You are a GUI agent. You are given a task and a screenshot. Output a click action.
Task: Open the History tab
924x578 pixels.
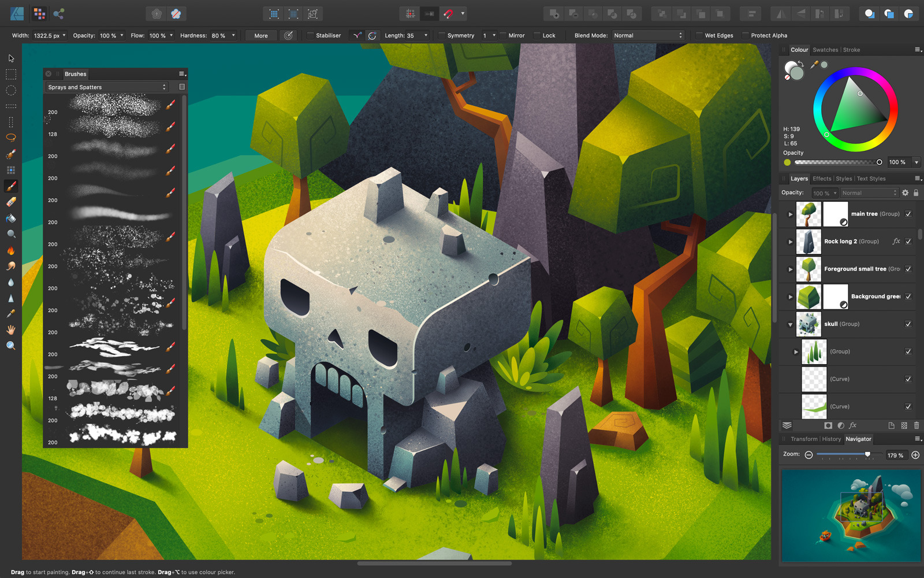[x=831, y=439]
